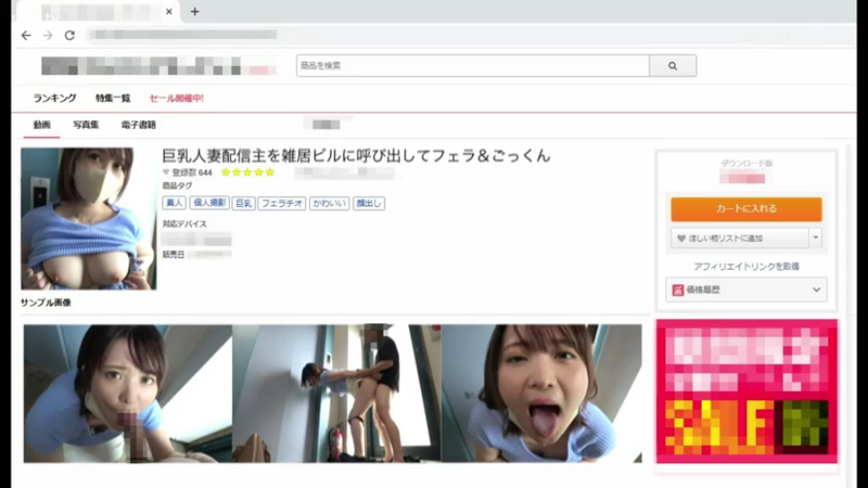Switch to the 写真集 tab
Viewport: 868px width, 488px height.
86,125
